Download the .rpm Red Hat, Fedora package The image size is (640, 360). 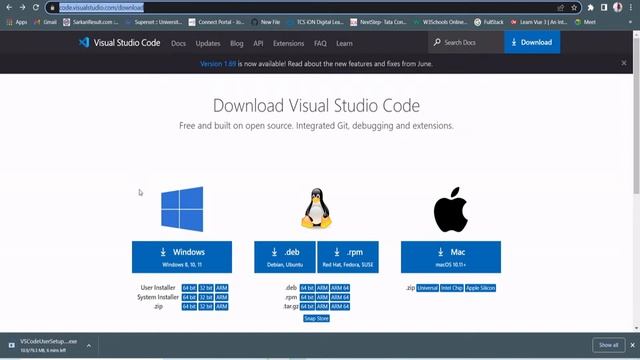pos(348,257)
